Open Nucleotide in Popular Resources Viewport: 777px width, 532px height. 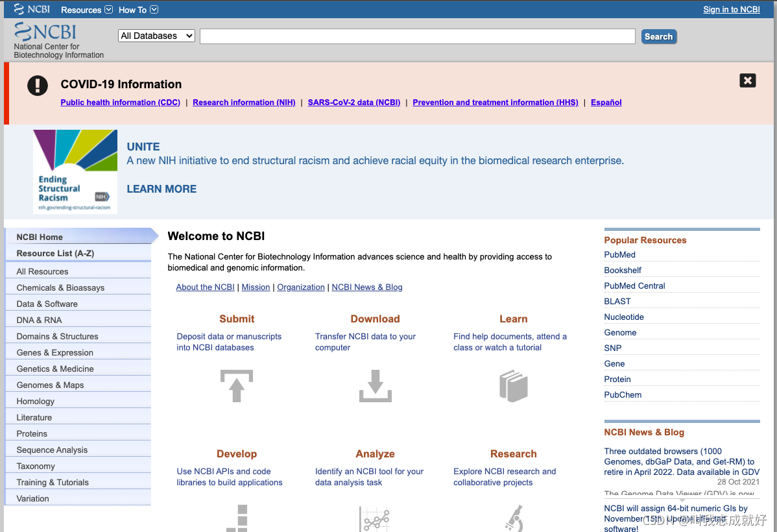pos(624,317)
